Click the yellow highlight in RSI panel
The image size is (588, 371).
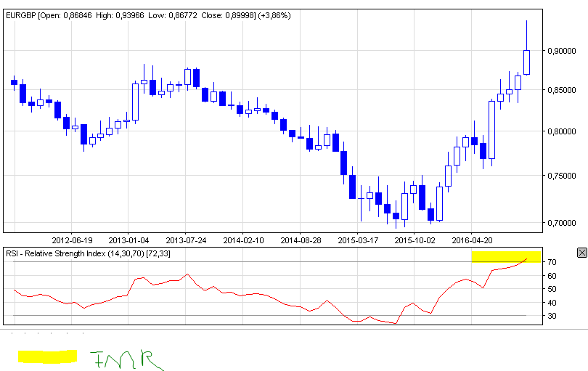(505, 256)
